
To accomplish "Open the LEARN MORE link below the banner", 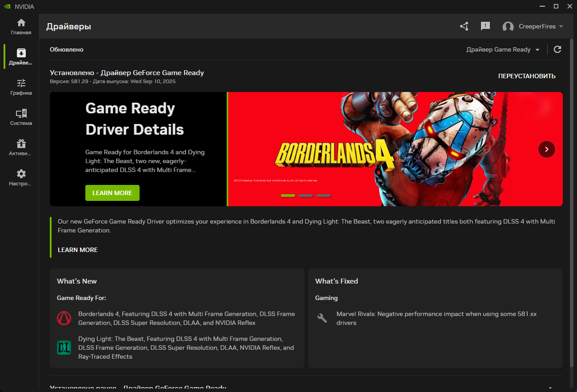I will point(78,250).
